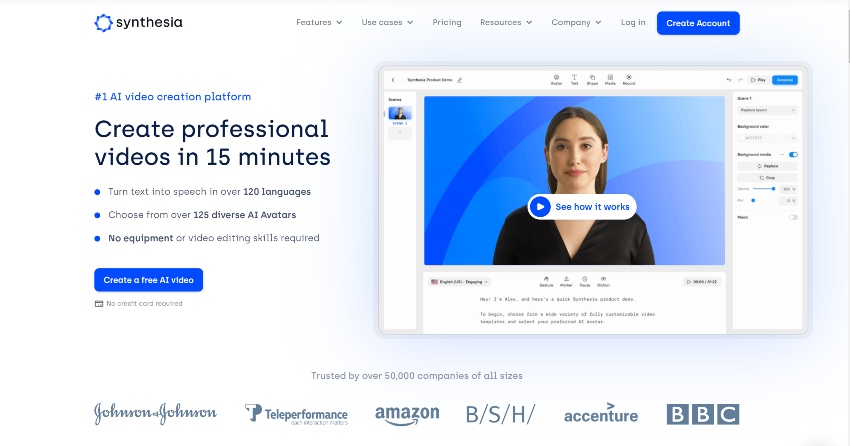Click the "#1 AI video creation platform" text
Viewport: 850px width, 446px height.
pos(173,96)
